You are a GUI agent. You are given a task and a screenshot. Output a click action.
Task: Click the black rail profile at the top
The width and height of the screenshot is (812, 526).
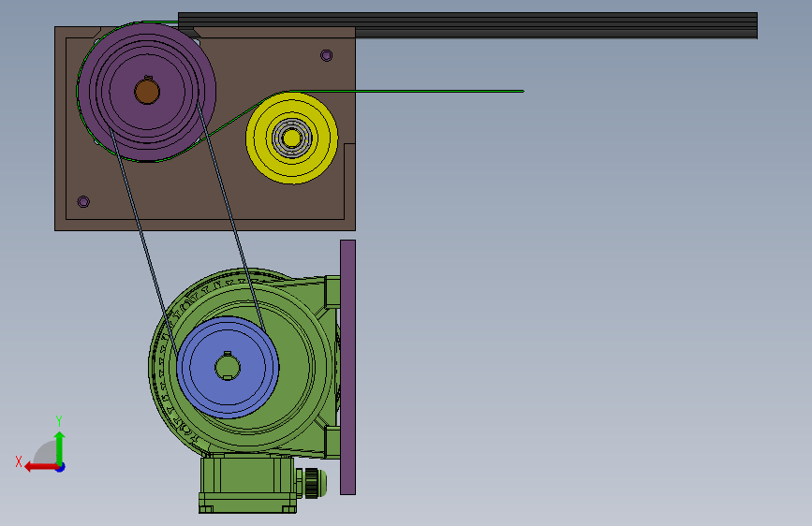467,25
